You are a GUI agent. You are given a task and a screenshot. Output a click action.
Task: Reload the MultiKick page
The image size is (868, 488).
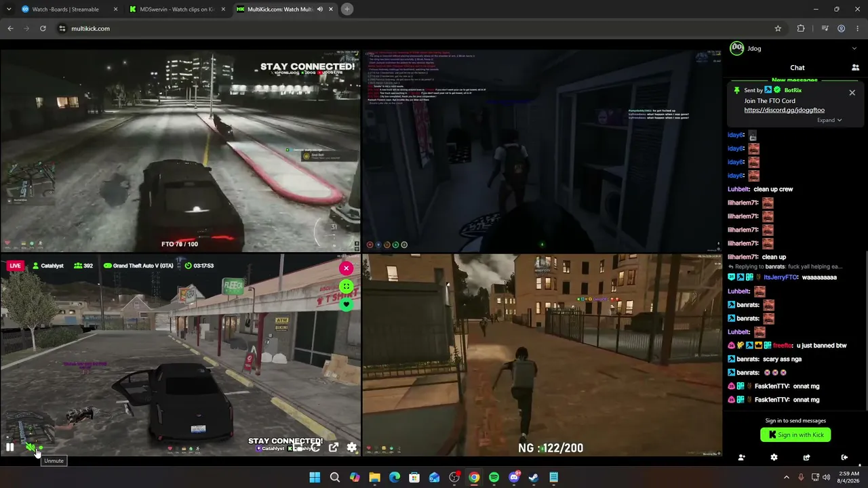pos(43,28)
